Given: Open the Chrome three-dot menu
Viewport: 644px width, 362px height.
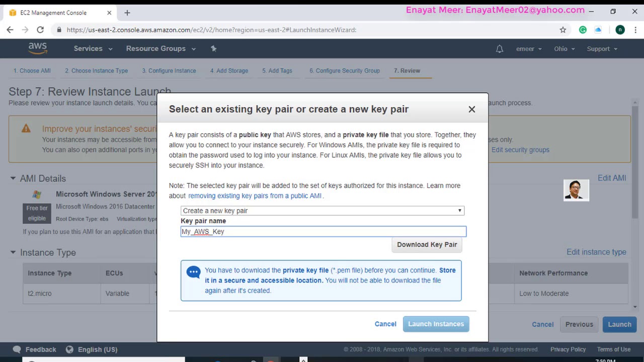Looking at the screenshot, I should (635, 30).
